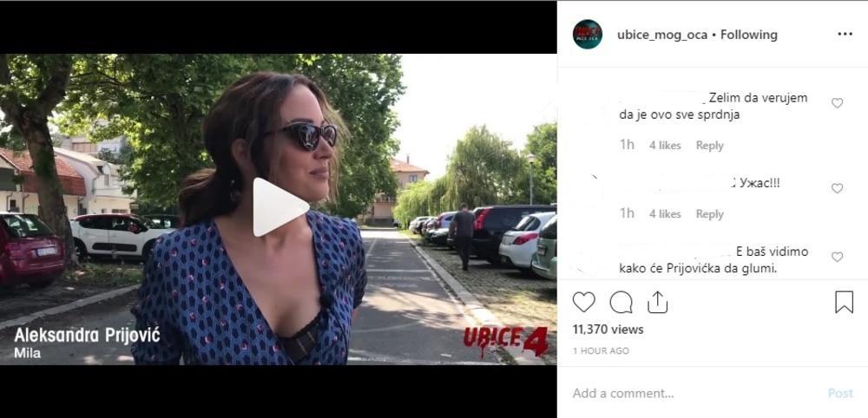This screenshot has width=868, height=418.
Task: Click the comment speech bubble icon
Action: coord(621,302)
